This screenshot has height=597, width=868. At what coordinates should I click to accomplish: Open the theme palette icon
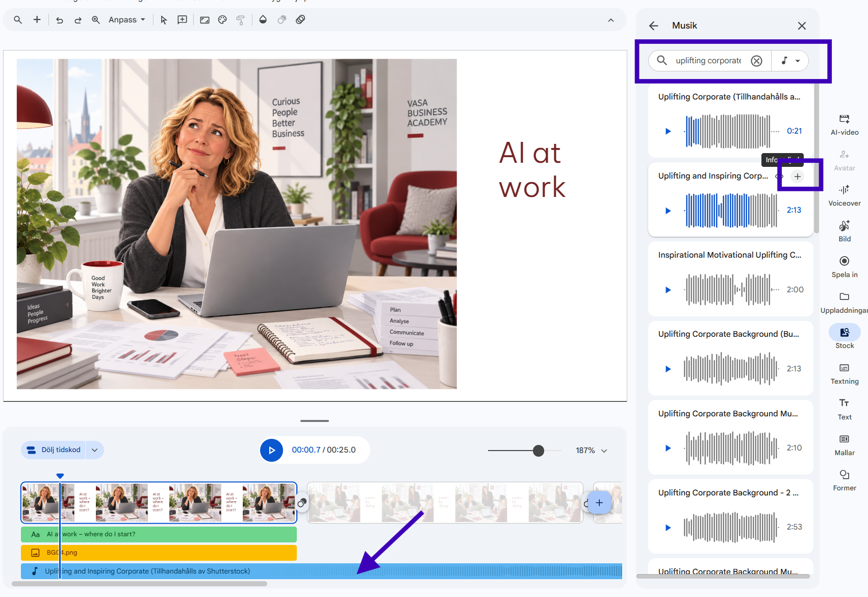(222, 20)
